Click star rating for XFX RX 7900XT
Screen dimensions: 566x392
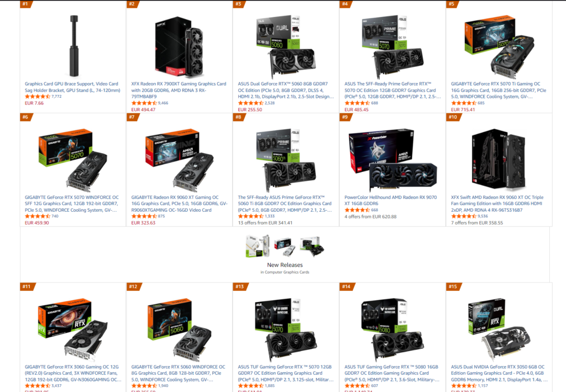tap(144, 103)
